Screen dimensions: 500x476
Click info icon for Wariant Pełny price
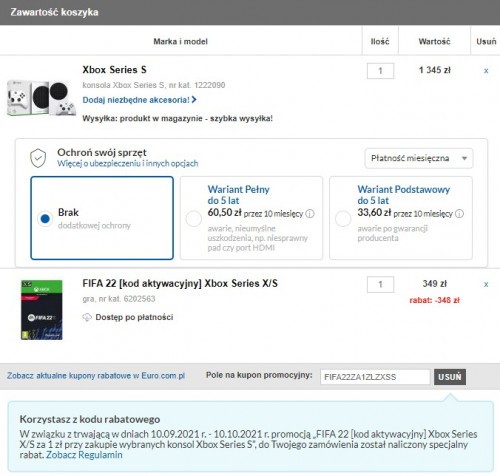tap(310, 214)
